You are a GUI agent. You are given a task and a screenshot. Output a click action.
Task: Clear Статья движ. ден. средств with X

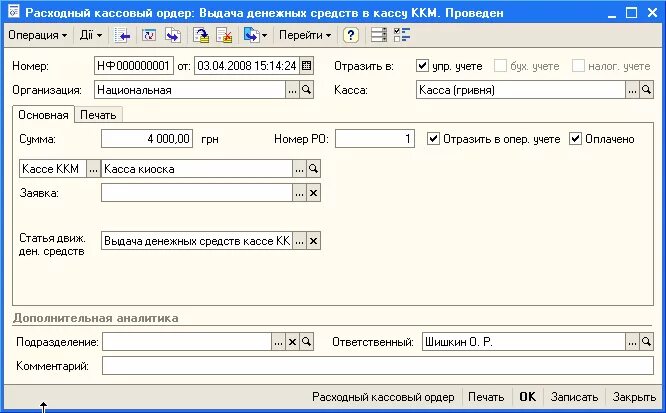pos(313,241)
